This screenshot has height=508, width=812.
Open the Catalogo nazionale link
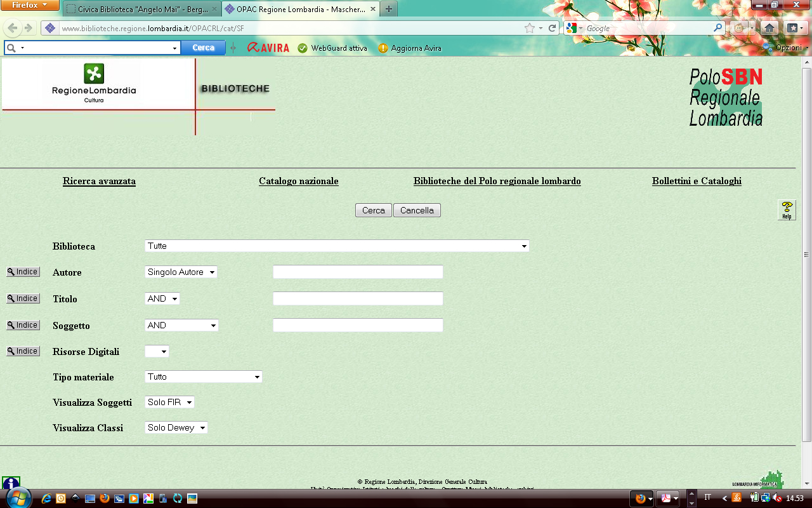(x=299, y=182)
